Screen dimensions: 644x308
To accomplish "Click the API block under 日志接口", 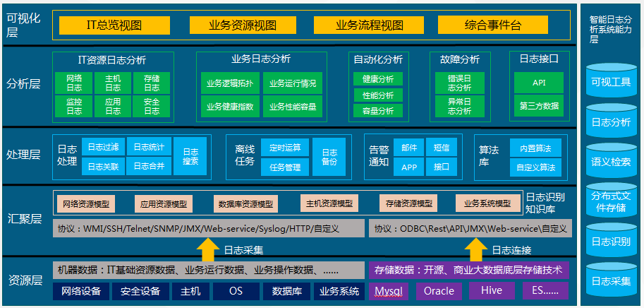I will tap(539, 83).
